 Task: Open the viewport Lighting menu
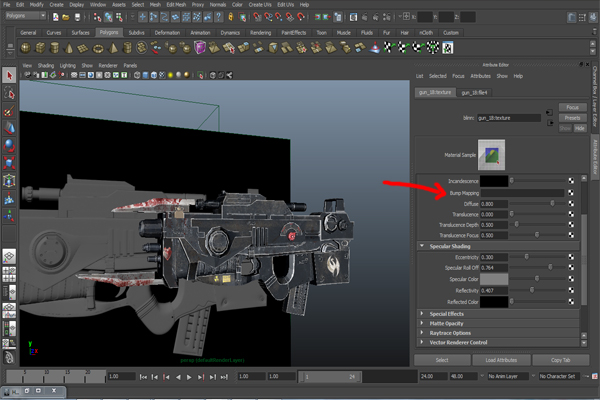(x=68, y=65)
